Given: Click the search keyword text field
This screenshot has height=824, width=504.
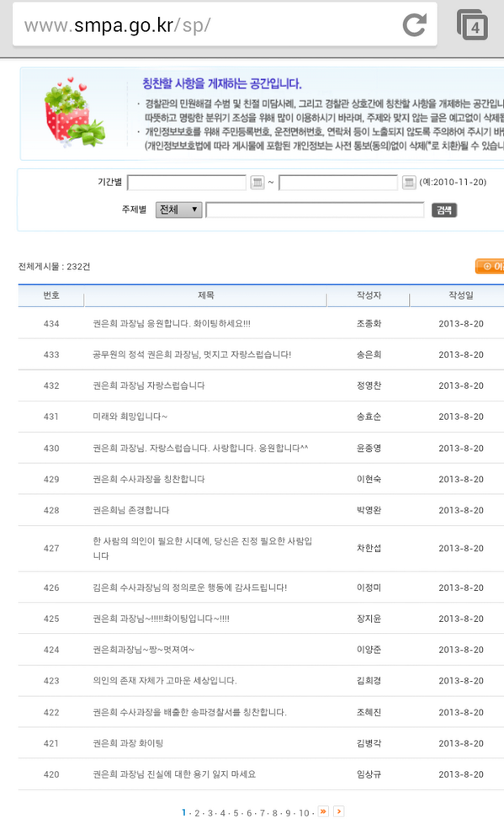Looking at the screenshot, I should (x=315, y=210).
